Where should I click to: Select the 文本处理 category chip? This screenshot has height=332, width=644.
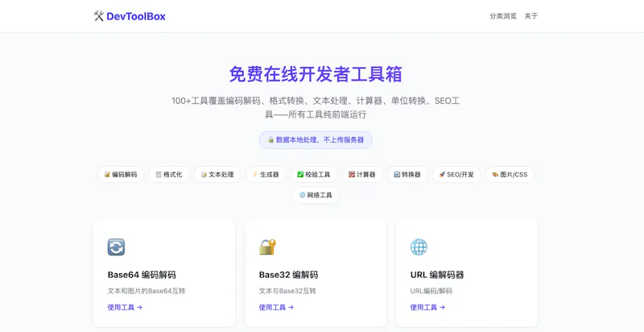point(217,174)
